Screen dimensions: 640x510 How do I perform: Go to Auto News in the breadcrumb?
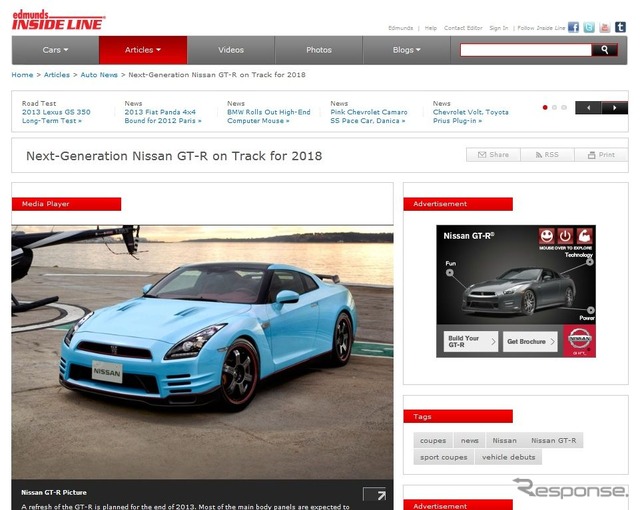99,75
